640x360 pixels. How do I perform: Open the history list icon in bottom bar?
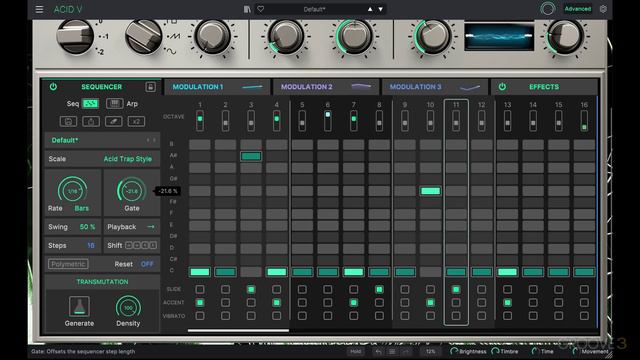pyautogui.click(x=392, y=351)
